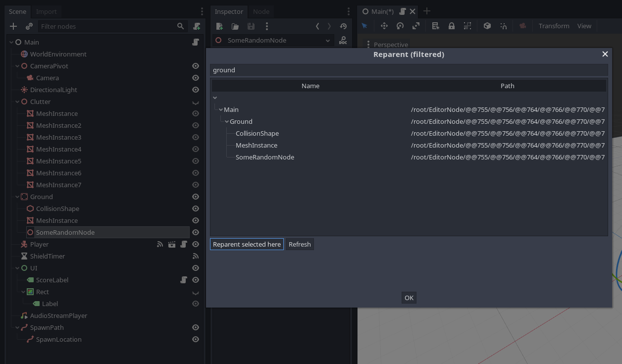Collapse Ground in the Reparent dialog tree

click(227, 121)
